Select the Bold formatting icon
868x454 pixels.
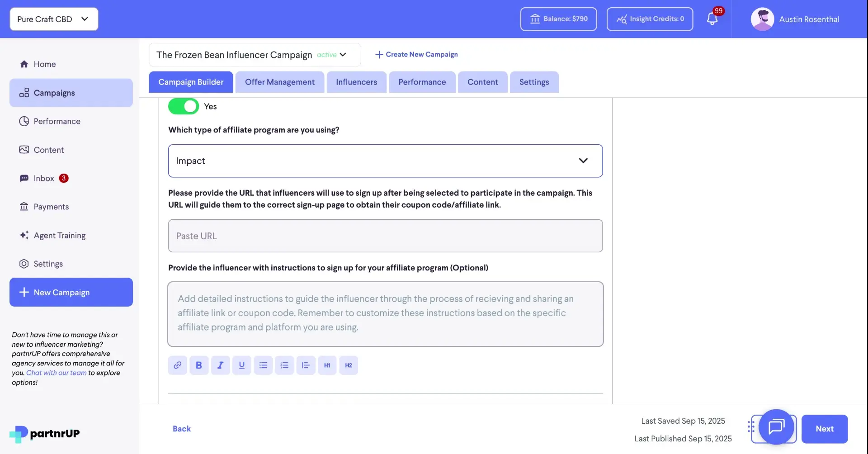click(199, 365)
